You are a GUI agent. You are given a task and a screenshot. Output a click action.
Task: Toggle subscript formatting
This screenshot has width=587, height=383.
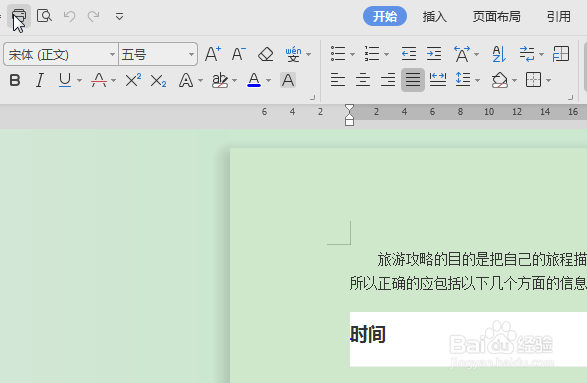pos(158,80)
